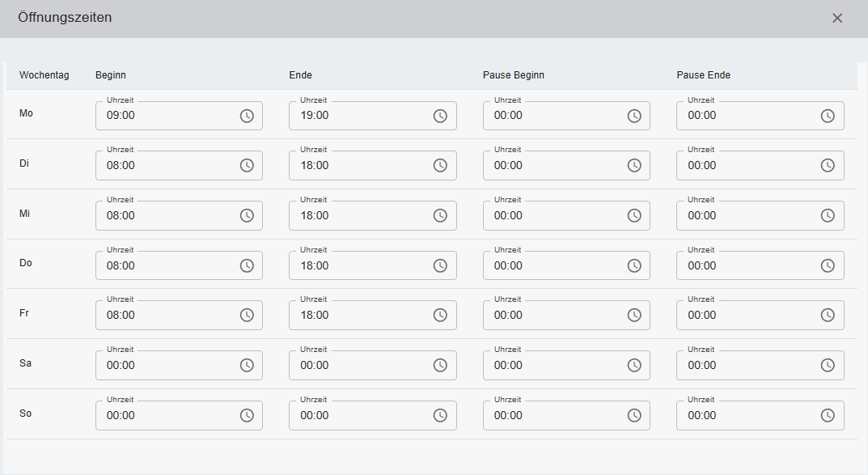Click clock icon in Wednesday Pause Ende field

point(828,216)
